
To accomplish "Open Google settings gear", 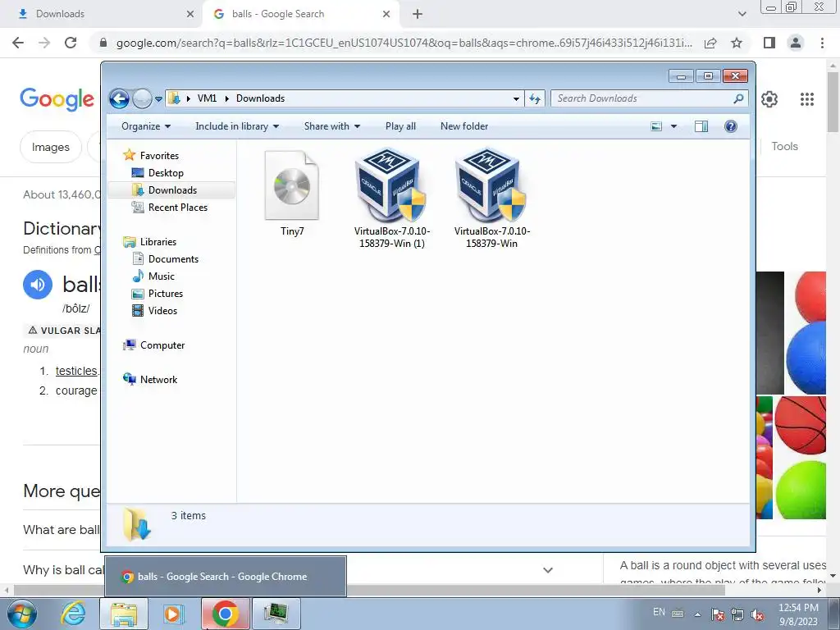I will 769,99.
